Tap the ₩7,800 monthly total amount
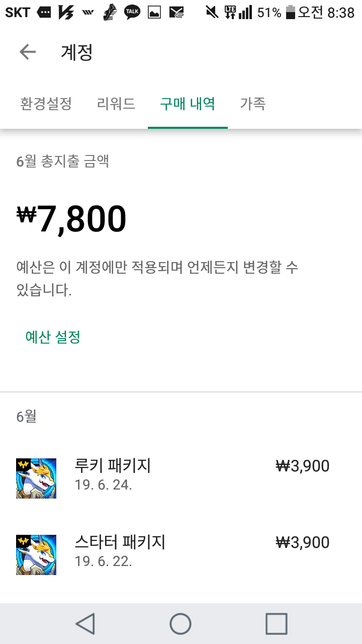This screenshot has width=362, height=644. coord(71,219)
